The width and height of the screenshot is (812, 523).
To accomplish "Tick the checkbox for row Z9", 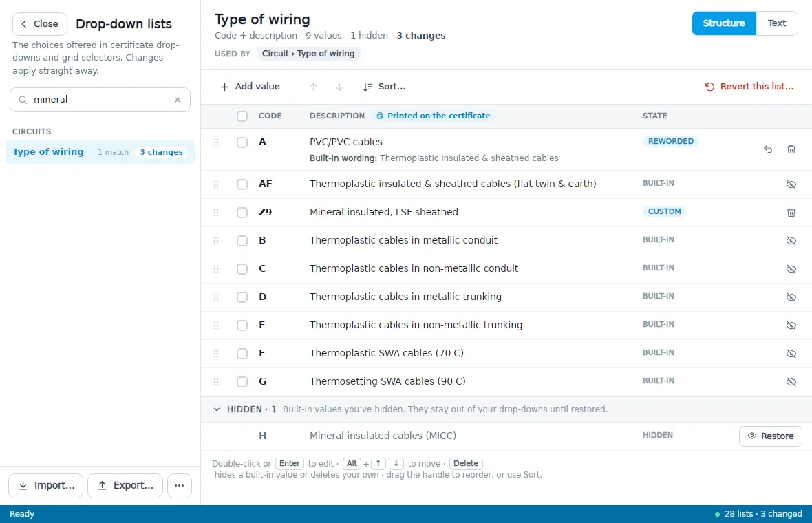I will pos(242,213).
